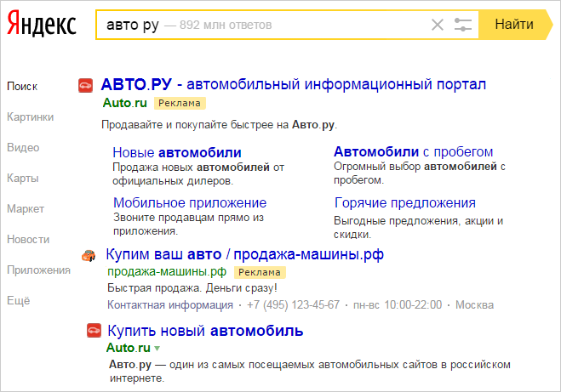The width and height of the screenshot is (561, 392).
Task: Open the Горячие предложения sitelink
Action: [405, 203]
